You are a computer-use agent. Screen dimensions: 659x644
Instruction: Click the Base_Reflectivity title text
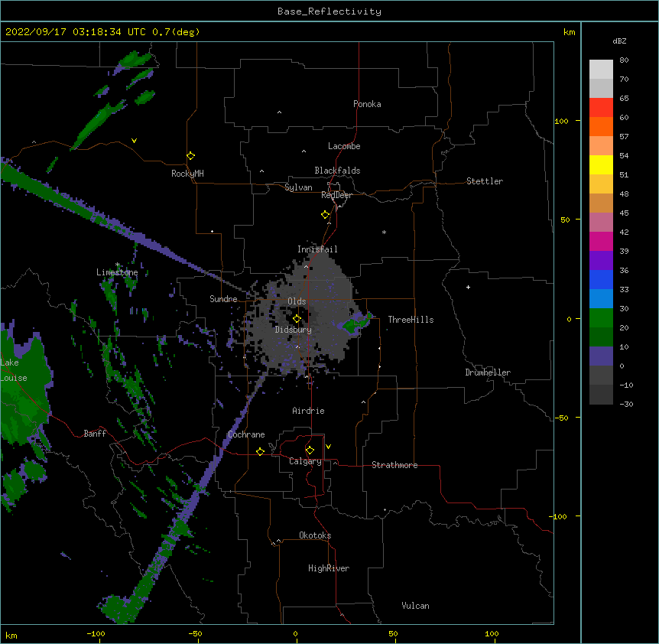click(x=329, y=11)
